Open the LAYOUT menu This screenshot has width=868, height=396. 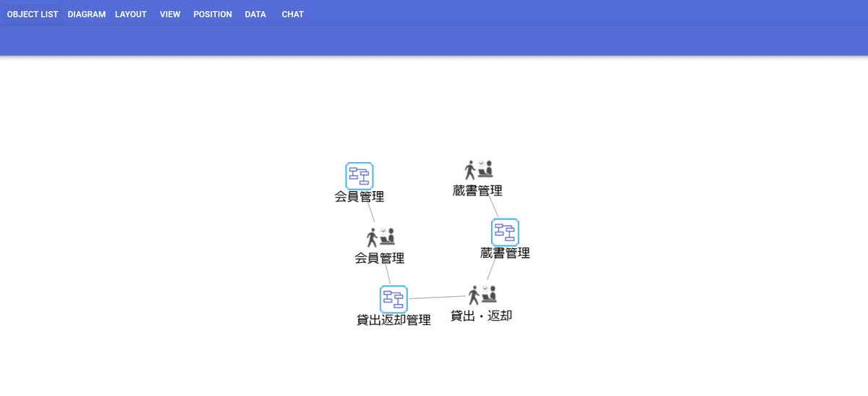click(131, 14)
